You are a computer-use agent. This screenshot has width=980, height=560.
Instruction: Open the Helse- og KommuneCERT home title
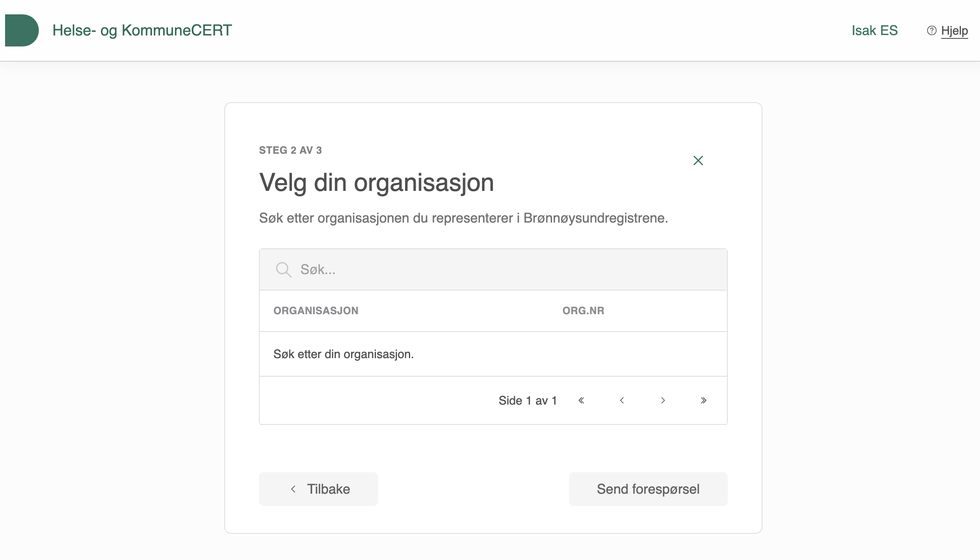142,30
